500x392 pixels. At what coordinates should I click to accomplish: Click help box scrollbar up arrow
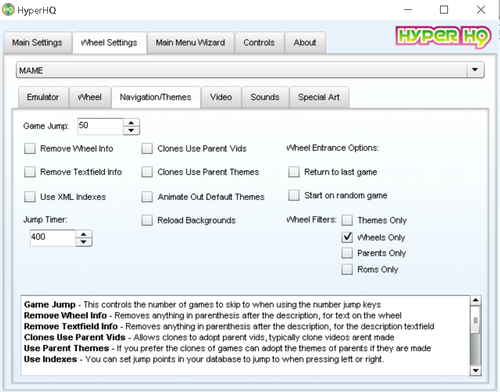click(x=475, y=301)
